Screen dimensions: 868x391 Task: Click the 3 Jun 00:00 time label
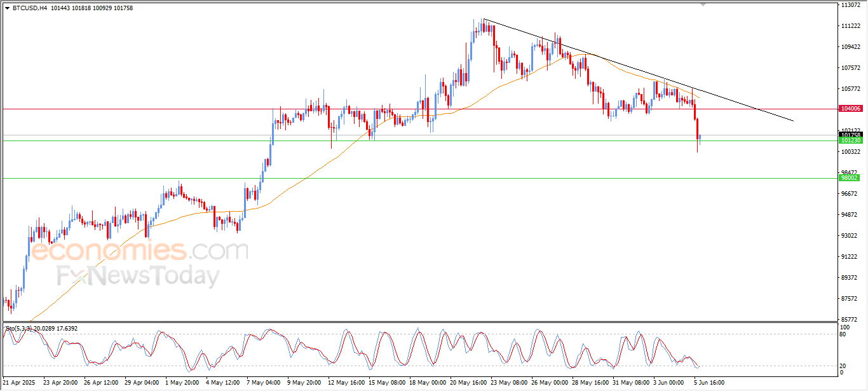pos(669,383)
